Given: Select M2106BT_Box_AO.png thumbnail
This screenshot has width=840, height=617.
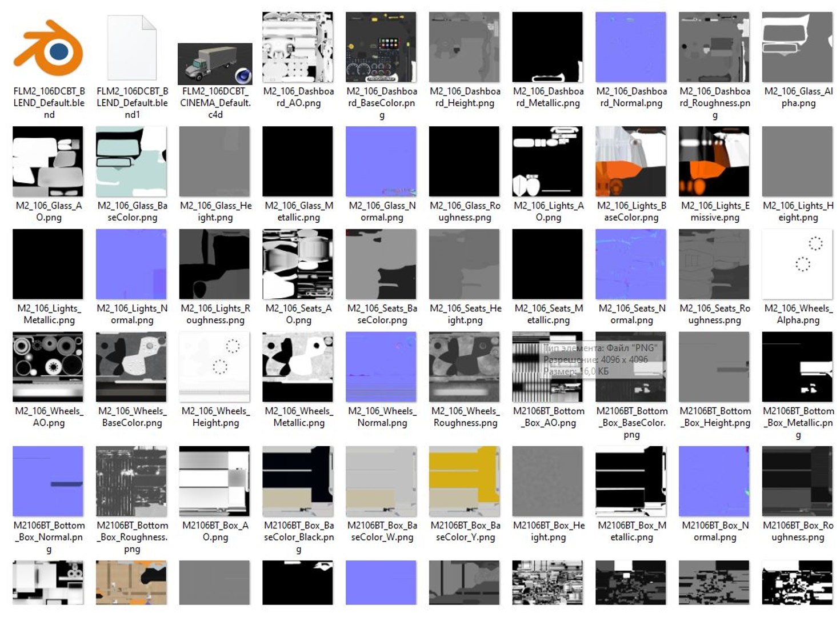Looking at the screenshot, I should pos(215,482).
